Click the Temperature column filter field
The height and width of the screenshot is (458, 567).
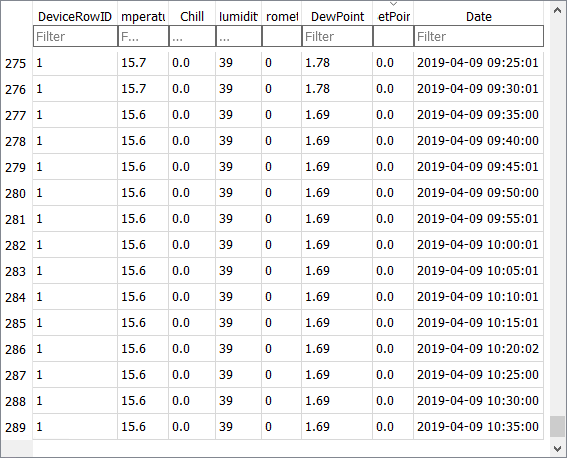pyautogui.click(x=143, y=36)
